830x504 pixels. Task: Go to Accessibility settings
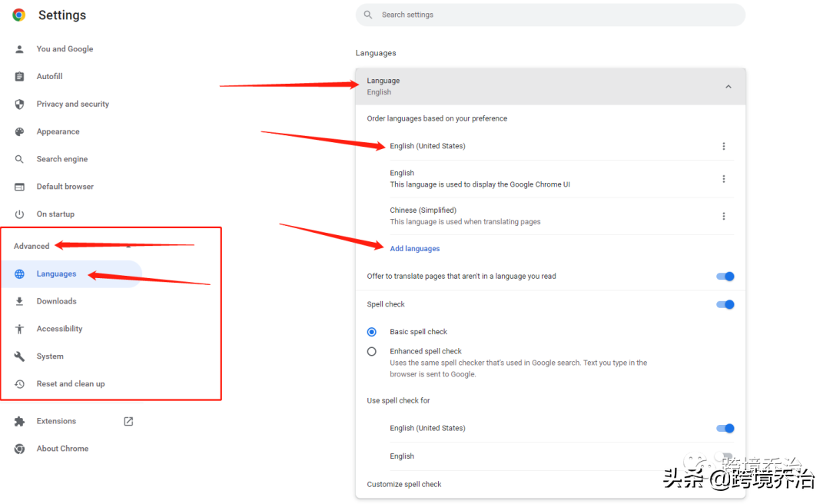click(x=59, y=329)
